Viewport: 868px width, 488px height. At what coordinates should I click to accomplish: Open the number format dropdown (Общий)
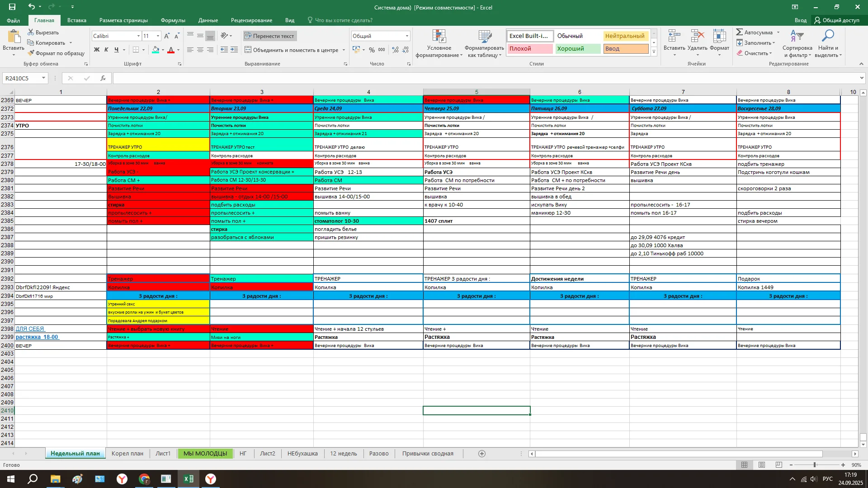(x=407, y=36)
